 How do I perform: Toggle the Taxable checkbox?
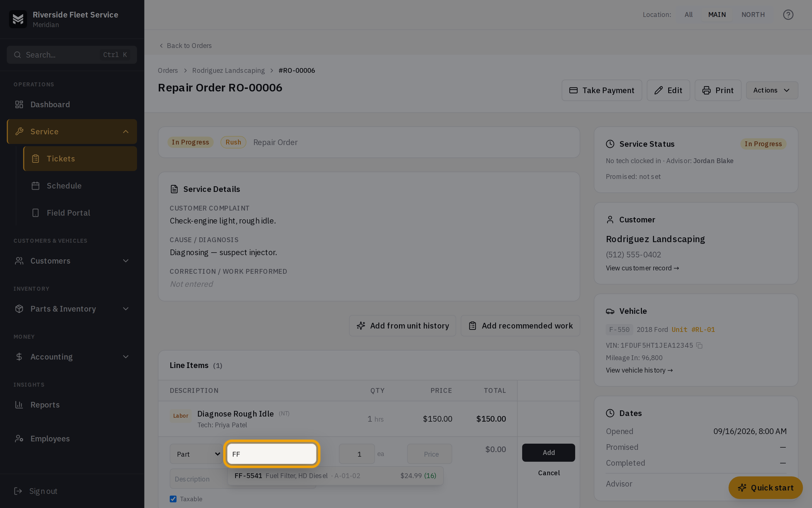click(x=173, y=499)
